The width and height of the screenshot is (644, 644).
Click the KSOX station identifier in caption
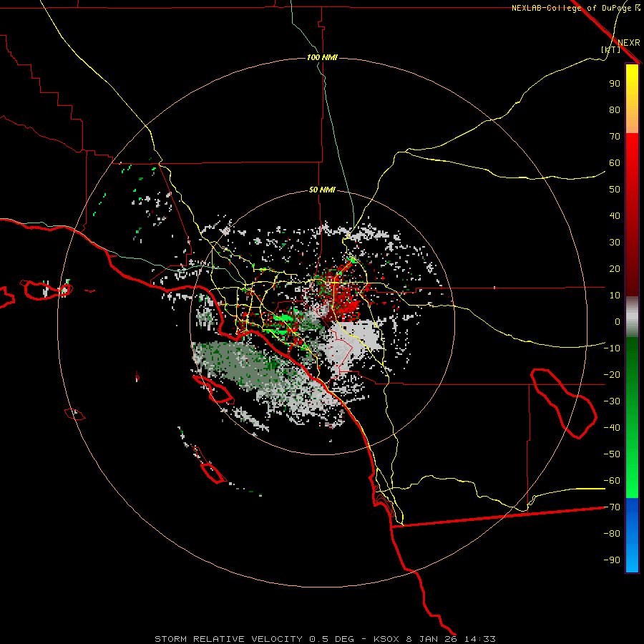click(x=386, y=639)
